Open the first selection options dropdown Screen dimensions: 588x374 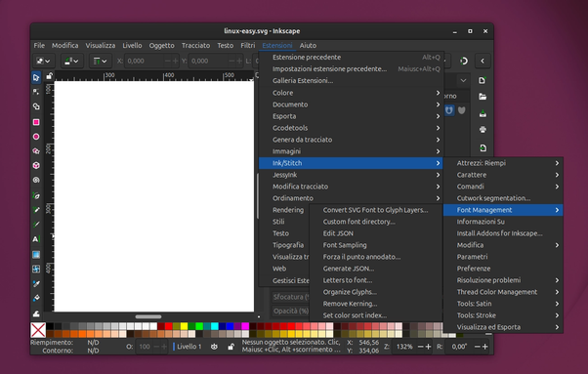[44, 61]
